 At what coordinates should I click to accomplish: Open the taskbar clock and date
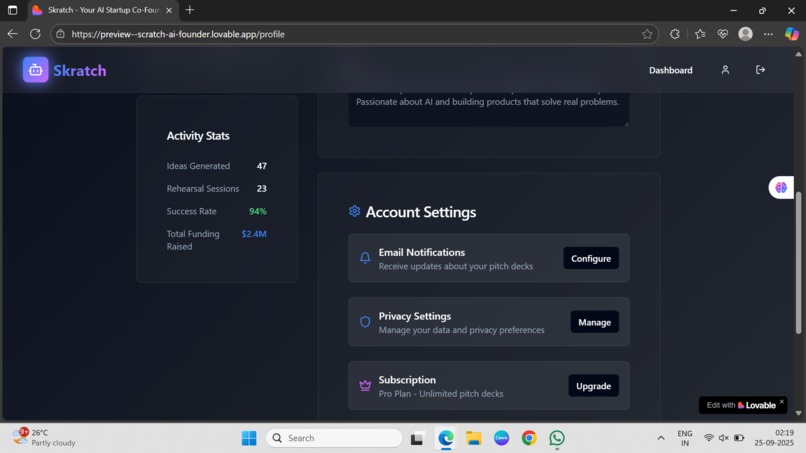(x=774, y=438)
